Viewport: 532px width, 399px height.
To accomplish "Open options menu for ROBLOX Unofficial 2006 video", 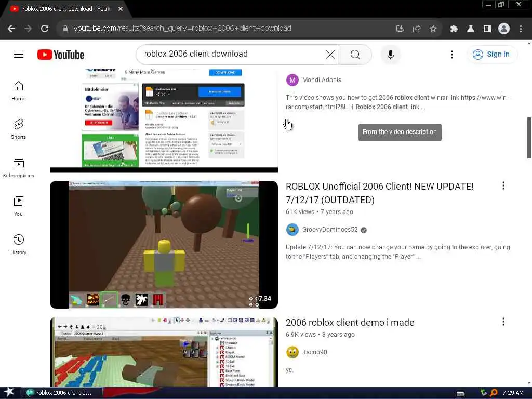I will [x=503, y=185].
